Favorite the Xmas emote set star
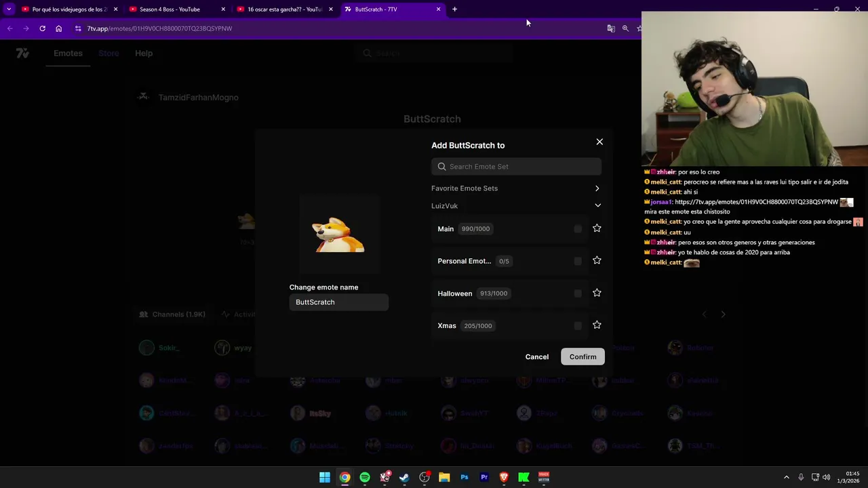 pyautogui.click(x=597, y=325)
